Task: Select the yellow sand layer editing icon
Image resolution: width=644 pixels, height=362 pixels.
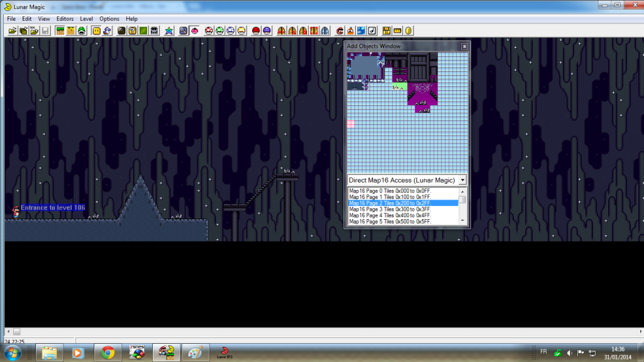Action: pyautogui.click(x=70, y=31)
